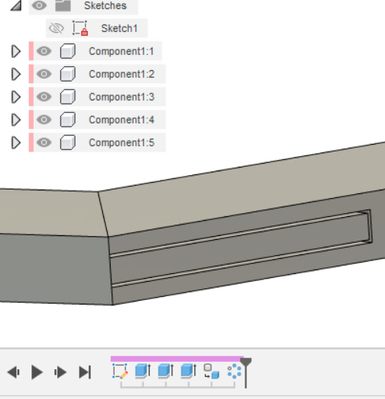Click the Sketch1 sketch icon

(x=80, y=28)
